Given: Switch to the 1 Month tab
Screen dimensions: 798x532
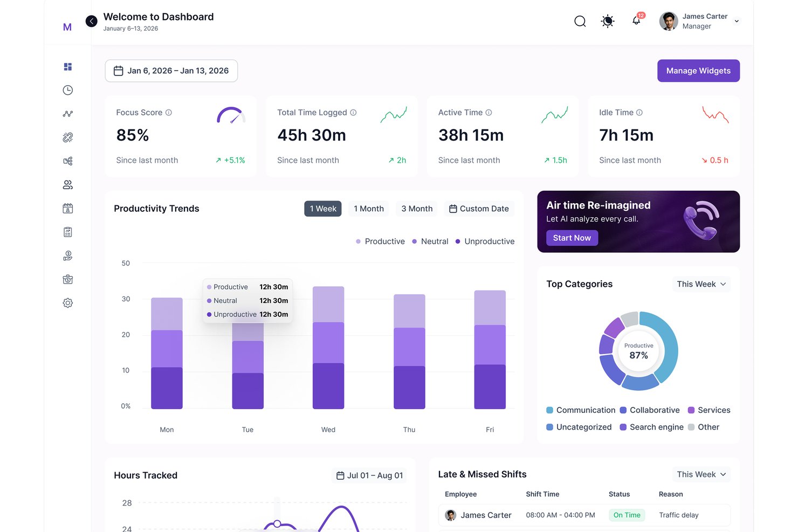Looking at the screenshot, I should coord(369,209).
